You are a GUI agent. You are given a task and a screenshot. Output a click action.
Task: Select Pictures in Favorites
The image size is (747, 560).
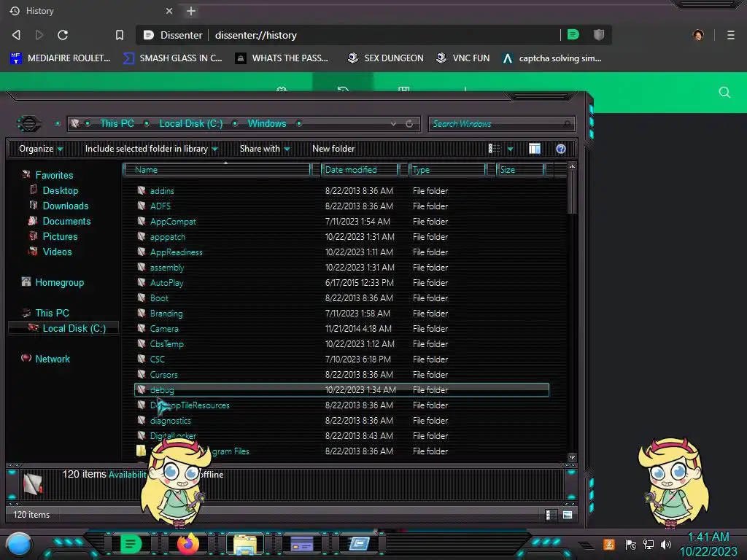[x=60, y=236]
